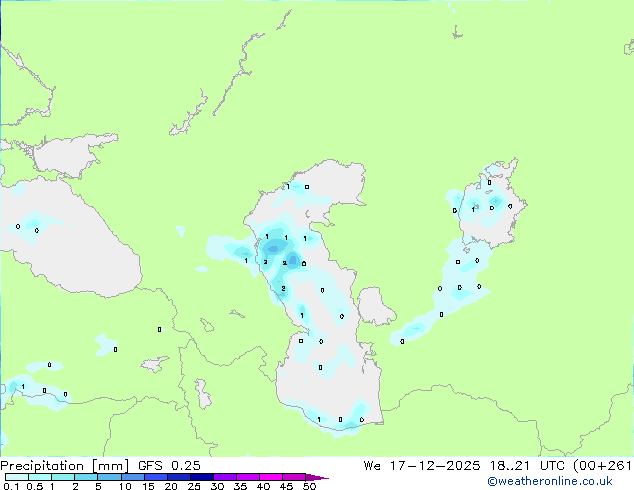Click the legend label 50
Image resolution: width=634 pixels, height=490 pixels.
tap(310, 486)
